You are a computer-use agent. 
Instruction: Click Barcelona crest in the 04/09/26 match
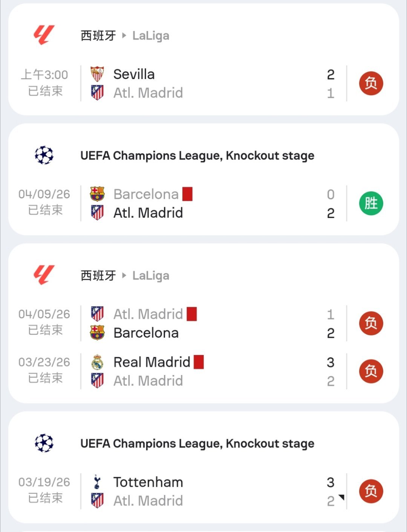[x=97, y=194]
